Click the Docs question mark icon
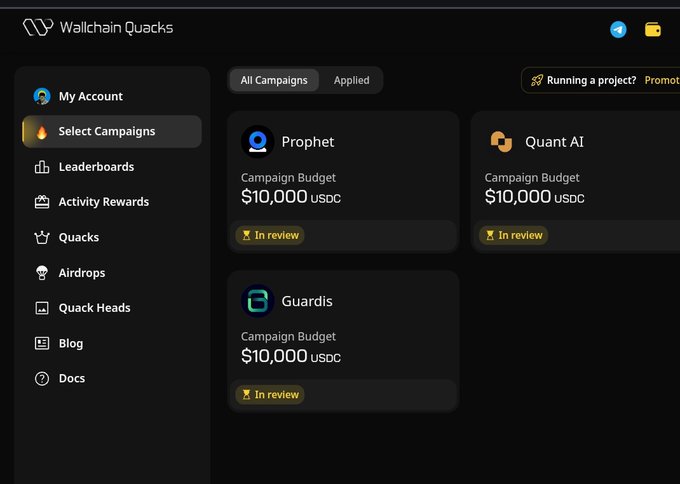This screenshot has height=484, width=680. (42, 379)
